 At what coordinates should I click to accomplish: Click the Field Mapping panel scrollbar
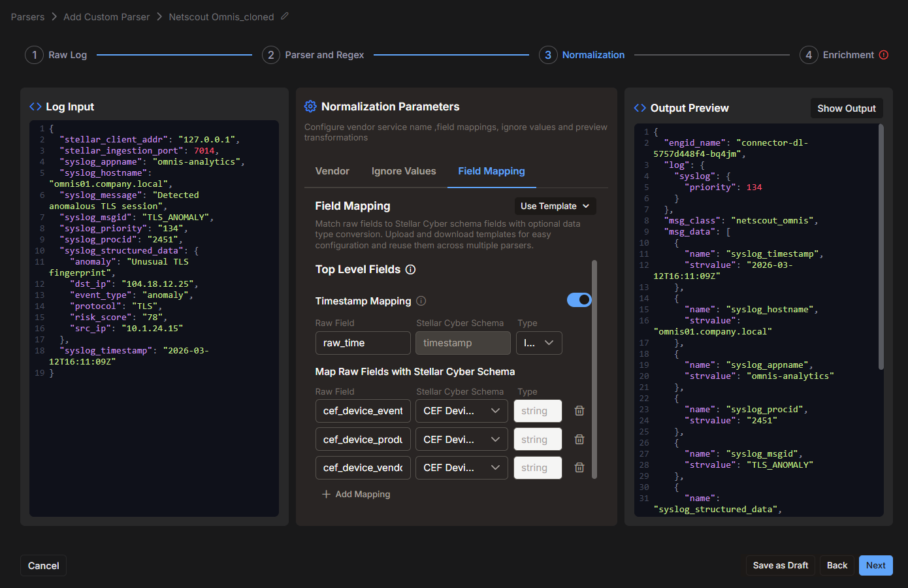[594, 369]
